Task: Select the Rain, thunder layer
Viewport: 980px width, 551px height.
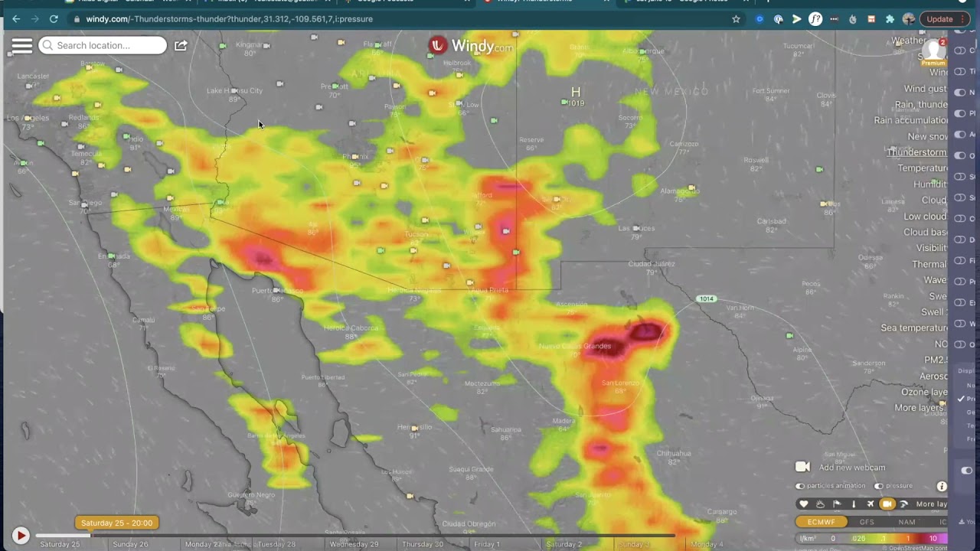Action: click(921, 104)
